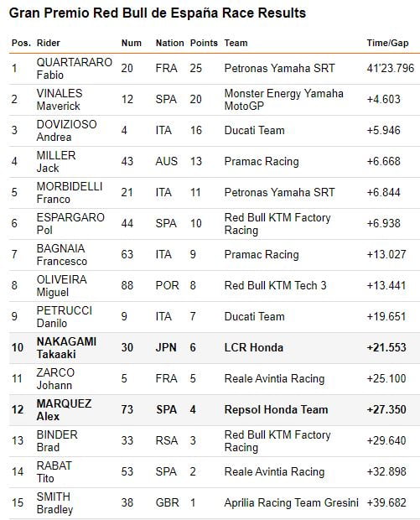Click the LCR Honda team name
420x520 pixels.
pyautogui.click(x=254, y=347)
